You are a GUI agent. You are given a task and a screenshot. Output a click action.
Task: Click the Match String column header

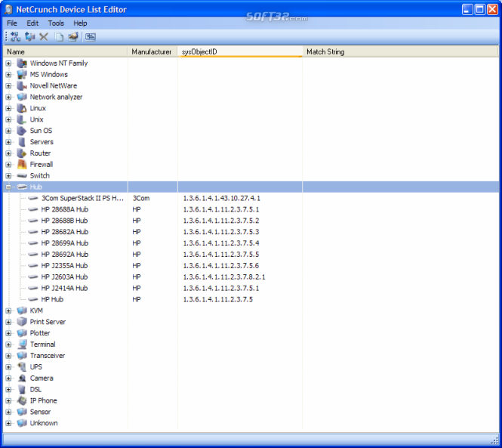pos(401,51)
